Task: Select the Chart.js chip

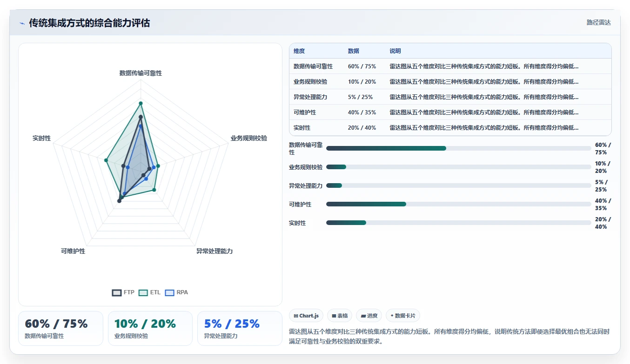Action: [x=306, y=316]
